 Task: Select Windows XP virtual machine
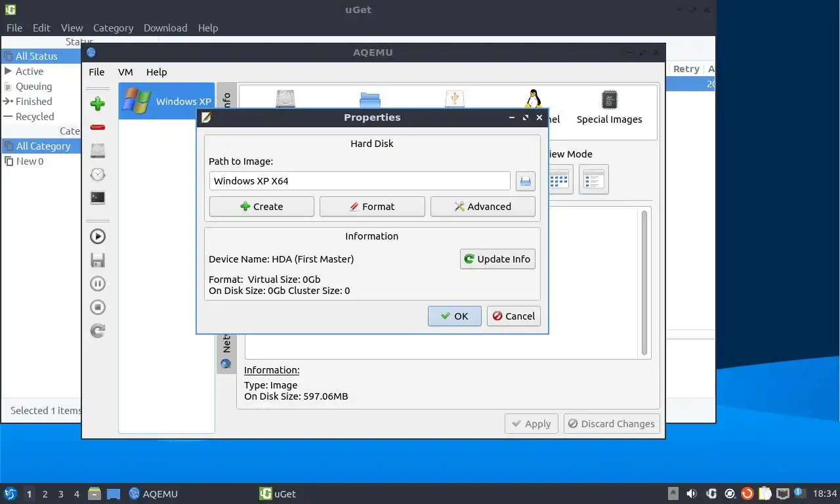[x=167, y=101]
